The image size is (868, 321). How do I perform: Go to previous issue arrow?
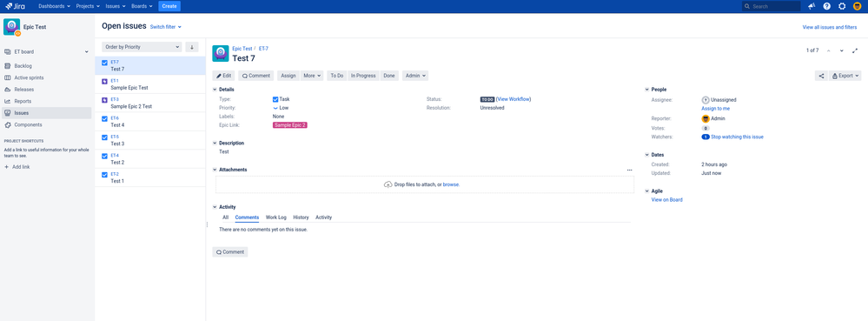coord(829,50)
